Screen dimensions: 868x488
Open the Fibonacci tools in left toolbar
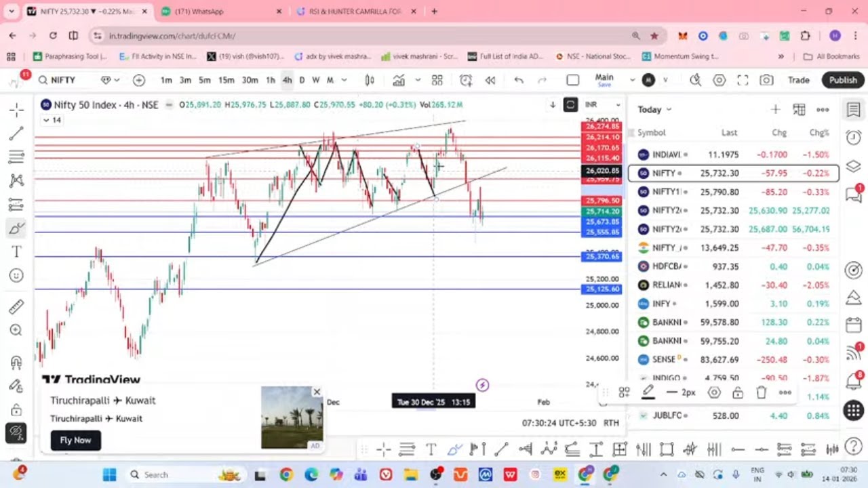point(16,157)
